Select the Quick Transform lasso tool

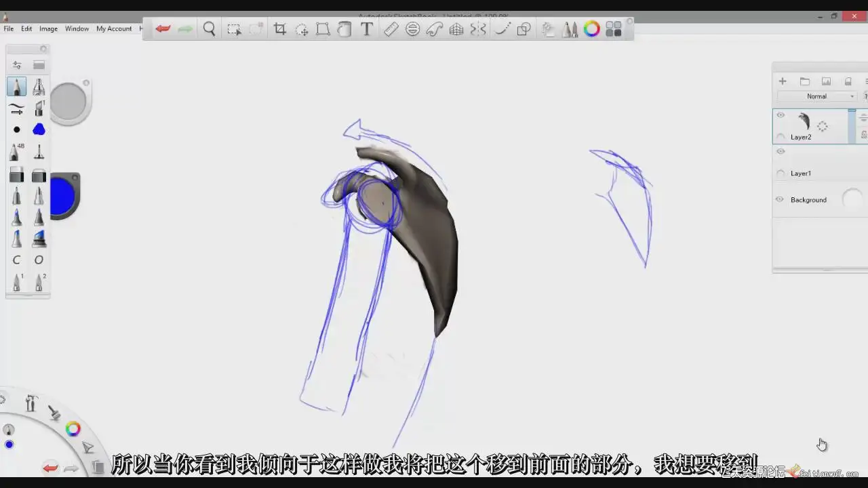pyautogui.click(x=302, y=29)
